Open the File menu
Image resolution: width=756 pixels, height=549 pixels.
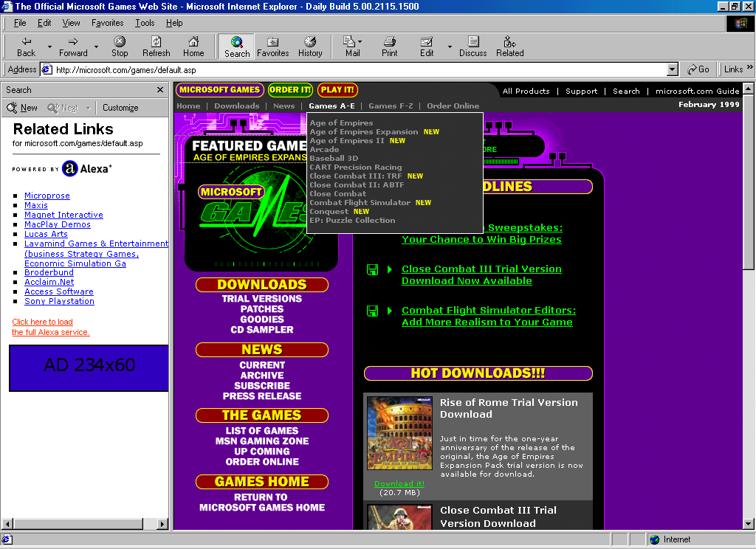(x=20, y=23)
